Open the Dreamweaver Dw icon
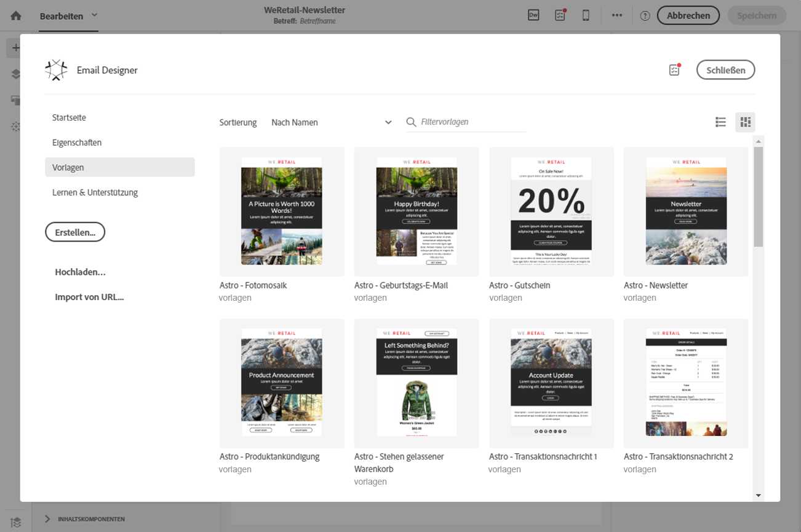The image size is (801, 532). click(x=533, y=15)
